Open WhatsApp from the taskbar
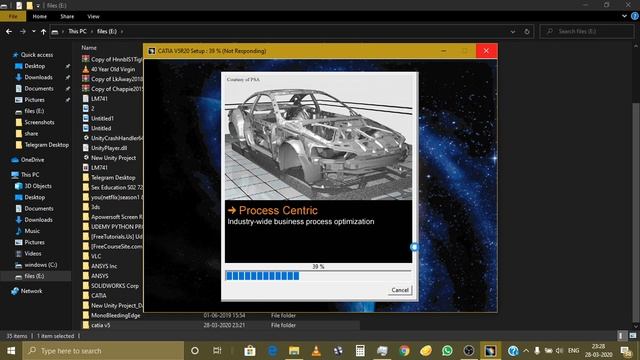The width and height of the screenshot is (640, 360). coord(447,351)
